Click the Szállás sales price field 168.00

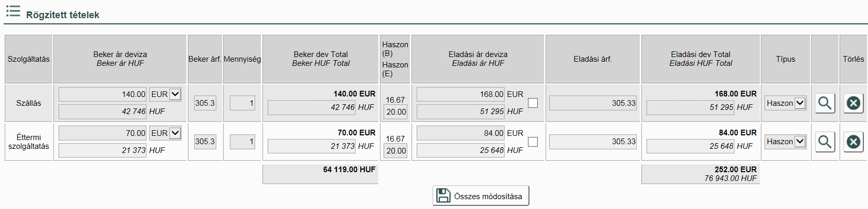click(x=460, y=94)
